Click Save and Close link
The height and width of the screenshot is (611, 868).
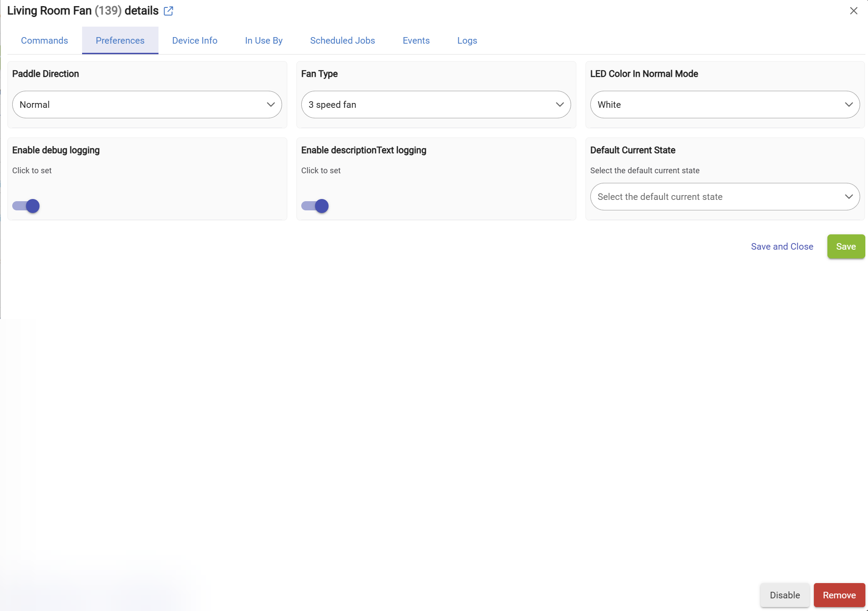tap(782, 247)
